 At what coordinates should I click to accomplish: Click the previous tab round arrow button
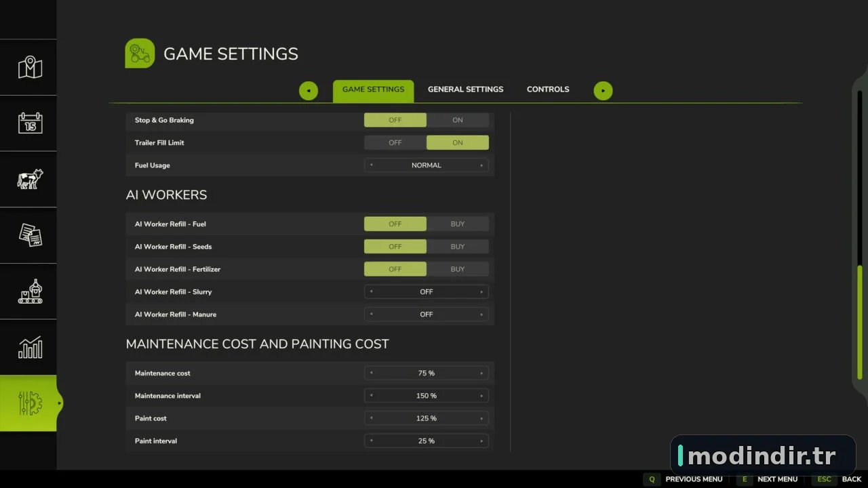pyautogui.click(x=309, y=91)
